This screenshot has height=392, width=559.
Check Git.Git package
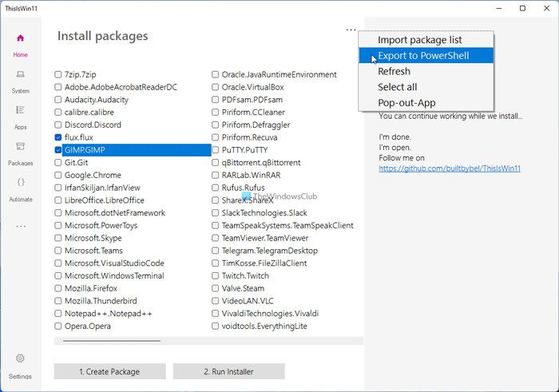click(x=58, y=163)
